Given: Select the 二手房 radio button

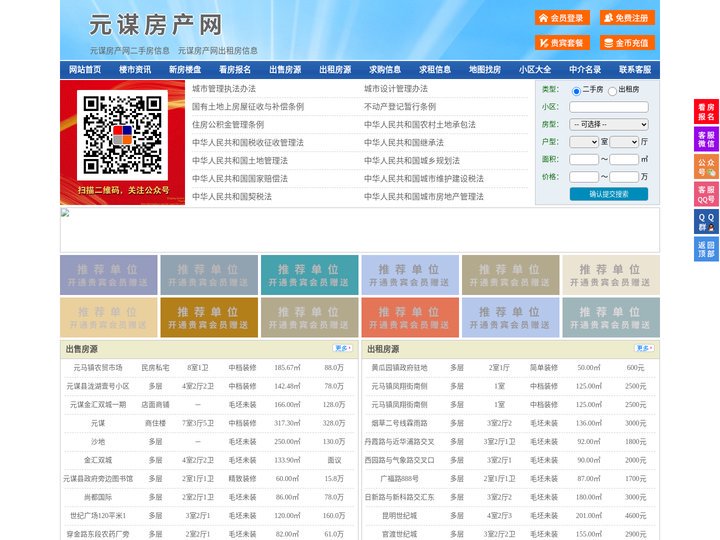Looking at the screenshot, I should [x=576, y=91].
